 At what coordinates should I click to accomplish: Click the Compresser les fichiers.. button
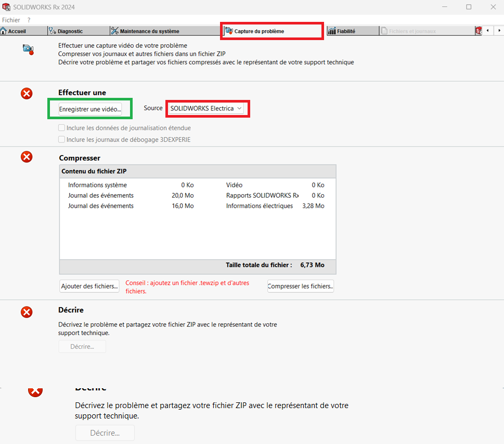pos(301,286)
